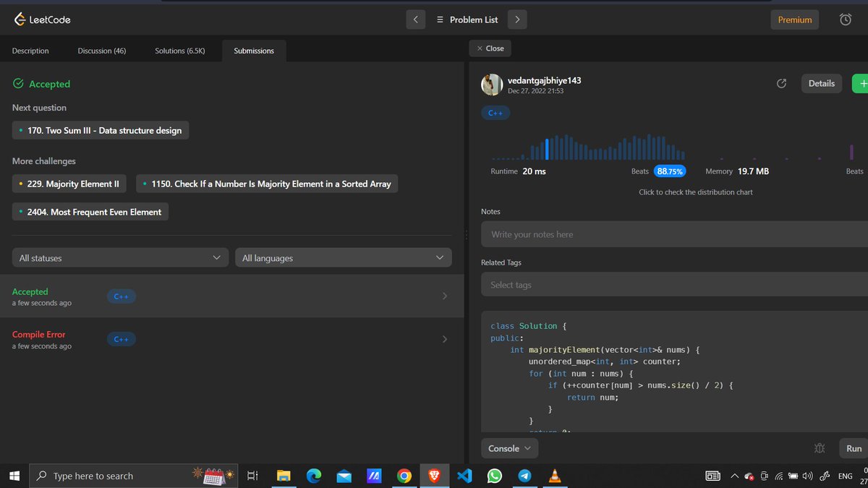Expand the Console panel

(509, 448)
